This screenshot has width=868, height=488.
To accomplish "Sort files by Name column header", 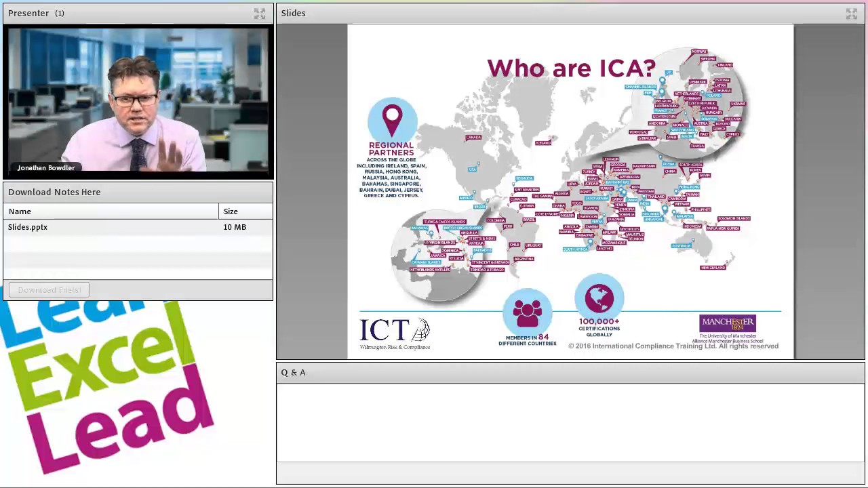I will pyautogui.click(x=111, y=211).
